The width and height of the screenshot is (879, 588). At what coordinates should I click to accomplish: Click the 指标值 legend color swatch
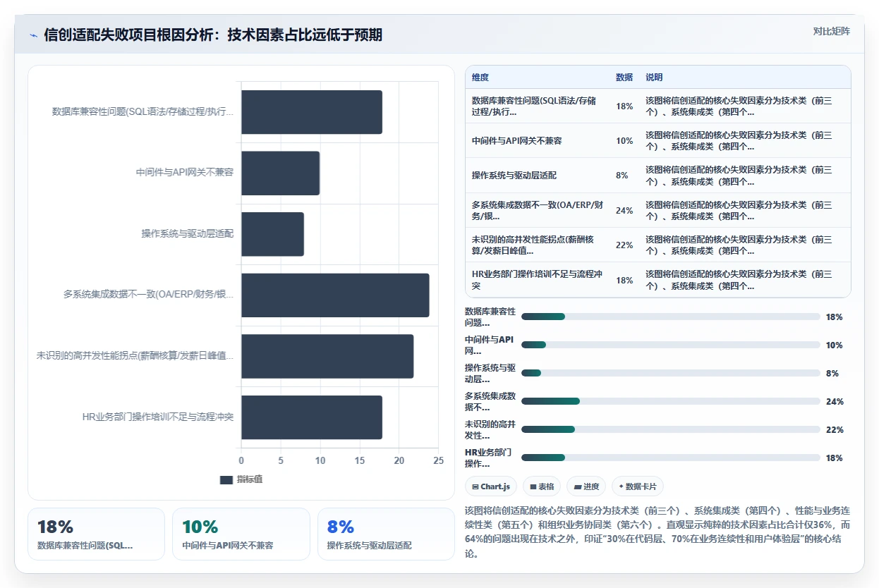click(x=226, y=479)
